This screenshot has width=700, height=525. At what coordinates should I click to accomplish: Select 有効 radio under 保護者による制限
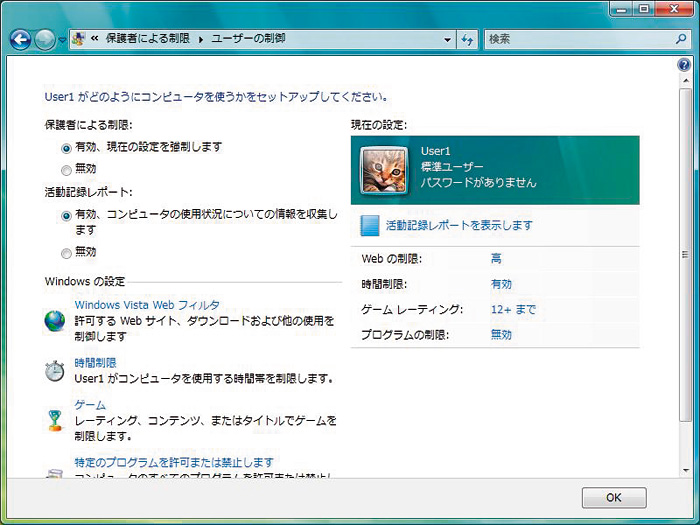coord(66,147)
